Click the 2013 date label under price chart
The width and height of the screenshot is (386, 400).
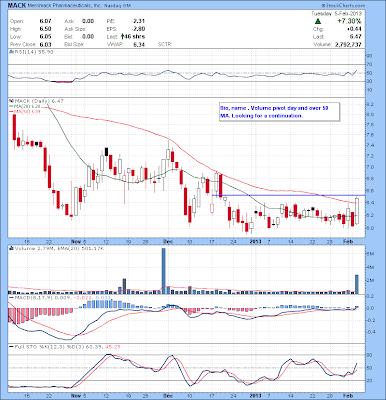pyautogui.click(x=257, y=241)
